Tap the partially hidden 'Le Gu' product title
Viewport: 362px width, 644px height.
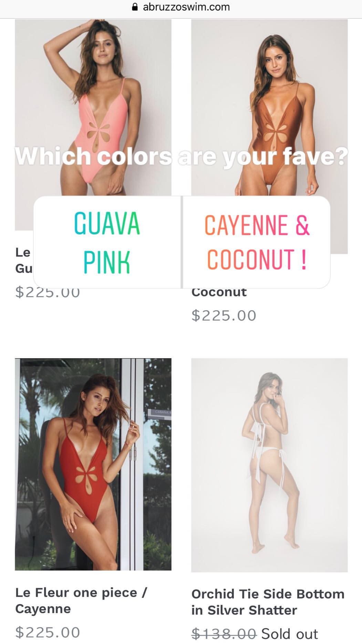[24, 260]
